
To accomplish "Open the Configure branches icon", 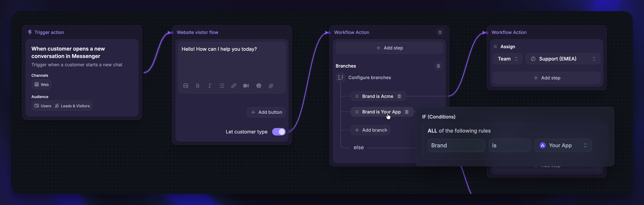I will click(340, 77).
